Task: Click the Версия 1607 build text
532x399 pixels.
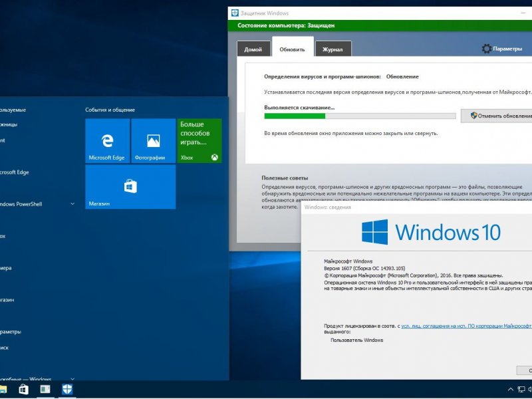Action: [364, 269]
